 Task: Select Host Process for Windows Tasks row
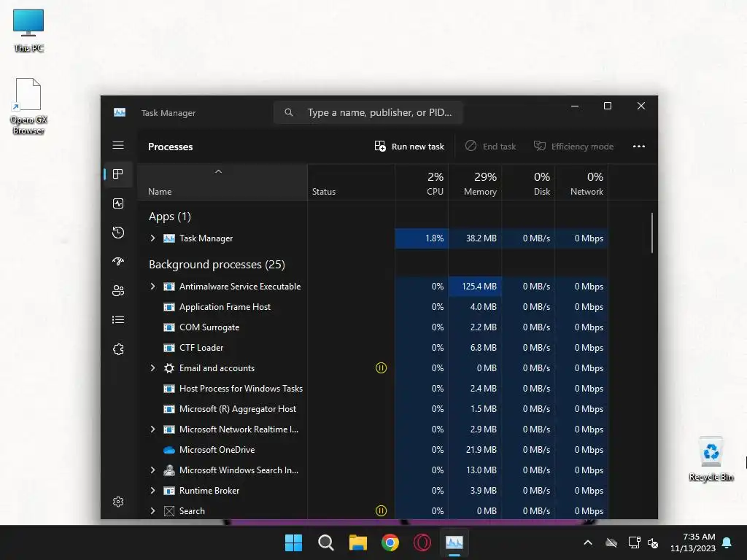tap(373, 389)
